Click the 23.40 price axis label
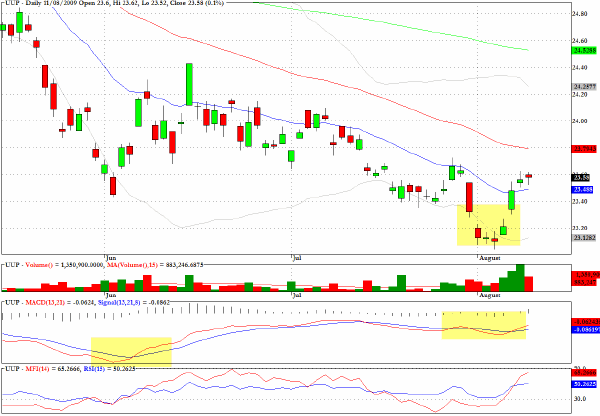This screenshot has width=600, height=416. click(x=579, y=201)
